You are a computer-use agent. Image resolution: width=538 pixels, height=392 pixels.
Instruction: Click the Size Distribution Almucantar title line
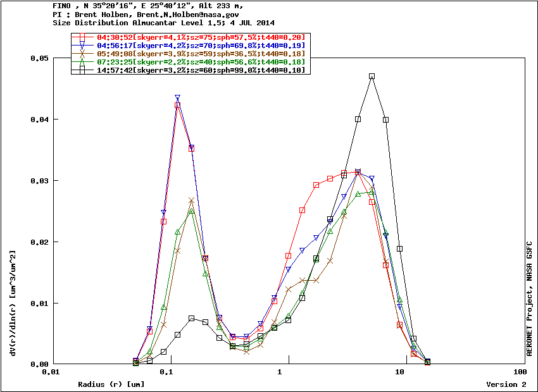pos(164,22)
